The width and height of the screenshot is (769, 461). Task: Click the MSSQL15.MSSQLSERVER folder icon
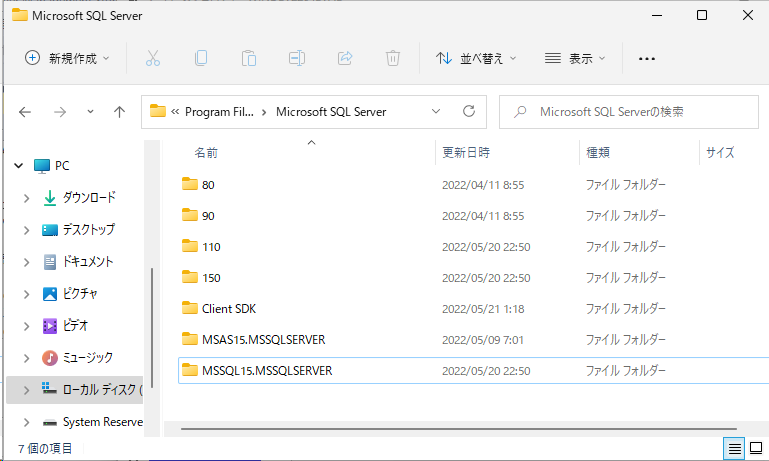coord(190,369)
